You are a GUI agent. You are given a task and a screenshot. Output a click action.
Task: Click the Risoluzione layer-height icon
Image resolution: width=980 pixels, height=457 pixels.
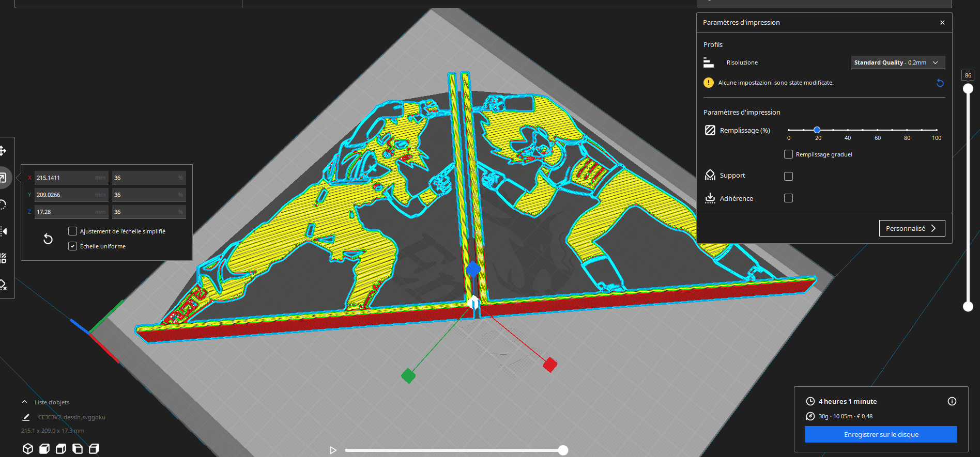point(709,62)
